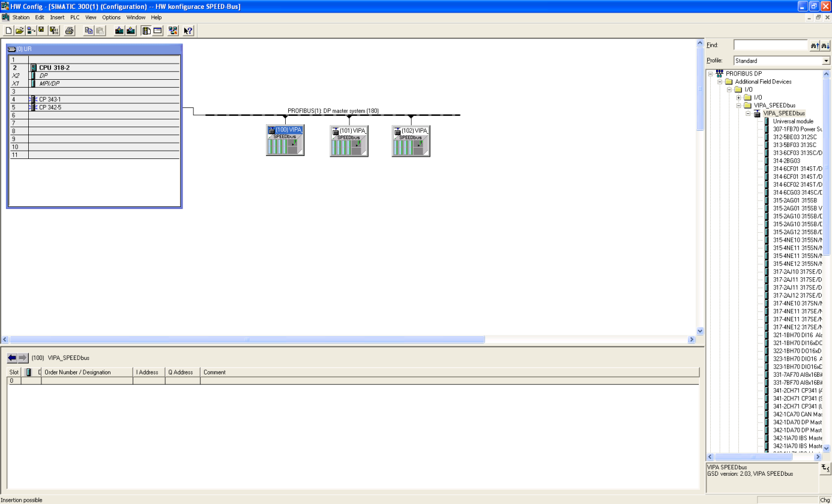Open the Station menu
This screenshot has width=832, height=504.
pos(21,17)
